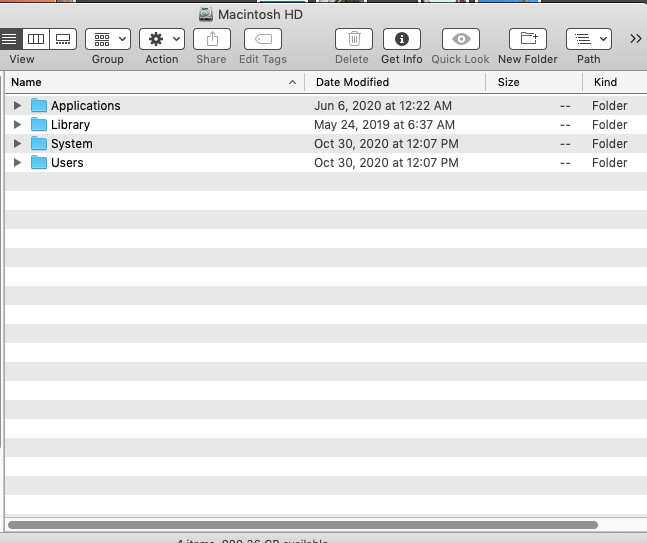This screenshot has height=543, width=647.
Task: Expand the Users folder
Action: 17,163
